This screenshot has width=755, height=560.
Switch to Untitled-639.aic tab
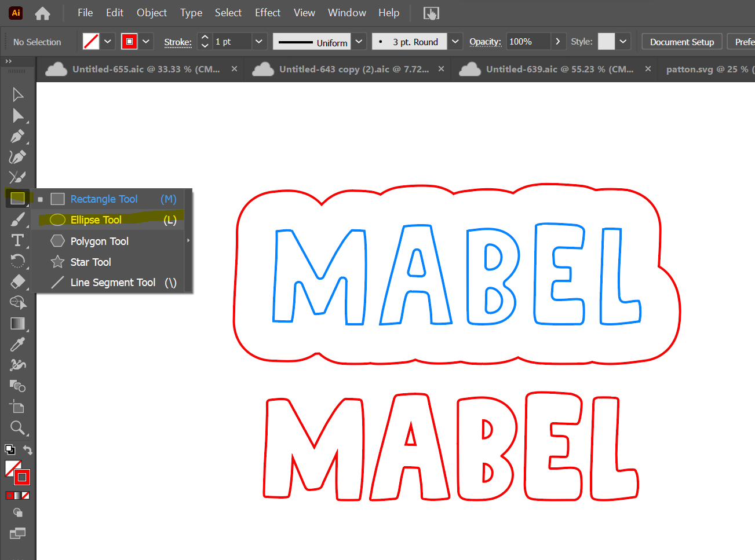tap(559, 69)
